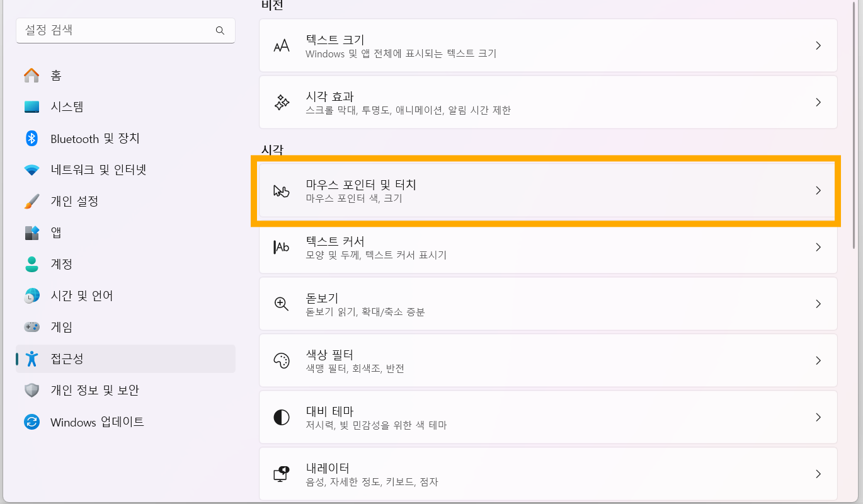This screenshot has width=863, height=504.
Task: Click the 텍스트 커서 icon
Action: tap(282, 247)
